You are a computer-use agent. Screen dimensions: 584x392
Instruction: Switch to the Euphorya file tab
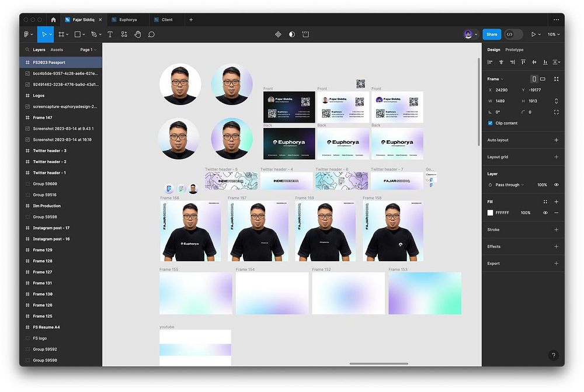[128, 20]
